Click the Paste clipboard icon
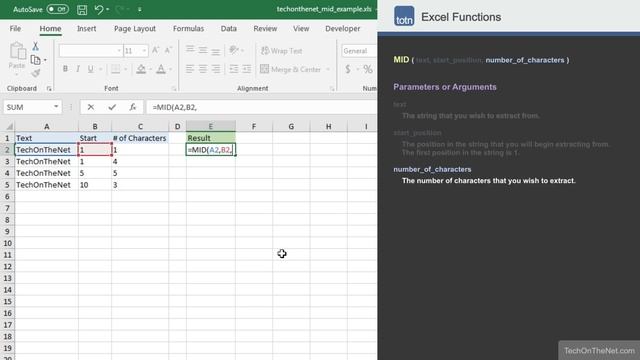The height and width of the screenshot is (360, 640). (x=17, y=51)
